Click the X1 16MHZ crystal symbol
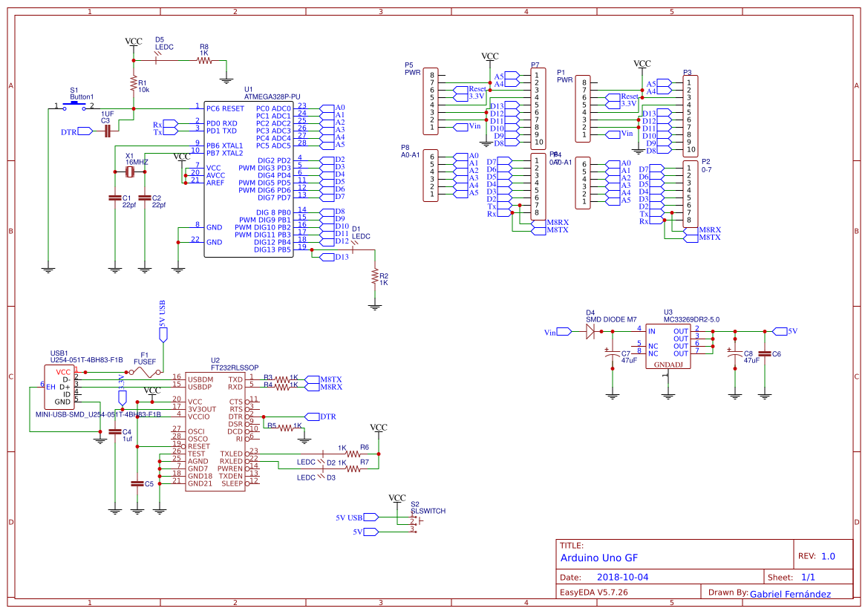 coord(129,171)
